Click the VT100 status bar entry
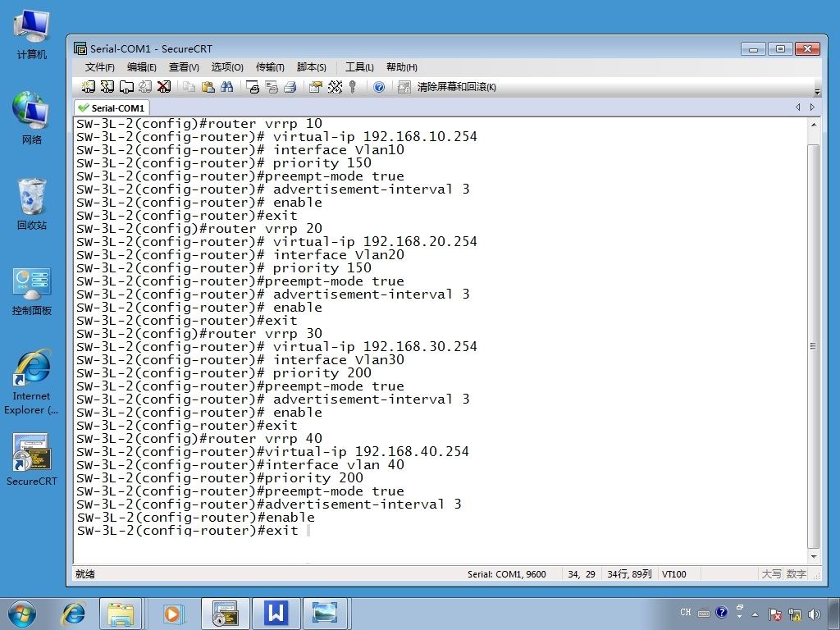This screenshot has height=630, width=840. (x=674, y=574)
